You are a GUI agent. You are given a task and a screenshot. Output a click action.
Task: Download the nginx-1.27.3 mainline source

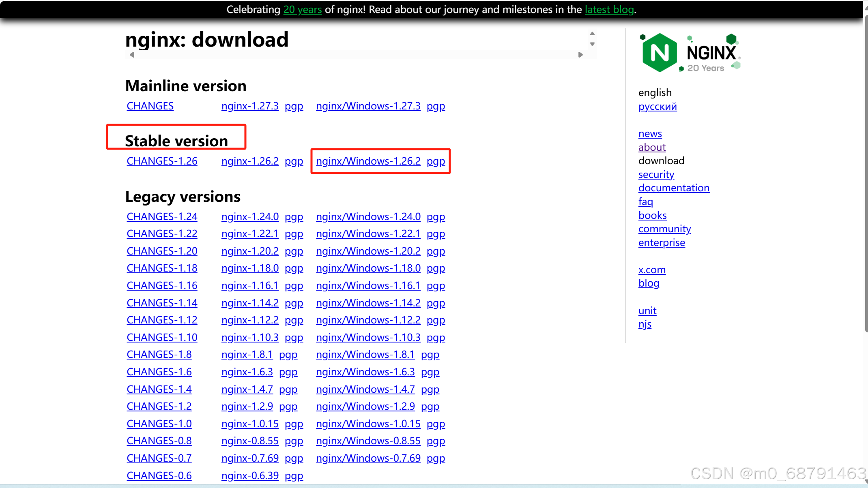click(250, 106)
